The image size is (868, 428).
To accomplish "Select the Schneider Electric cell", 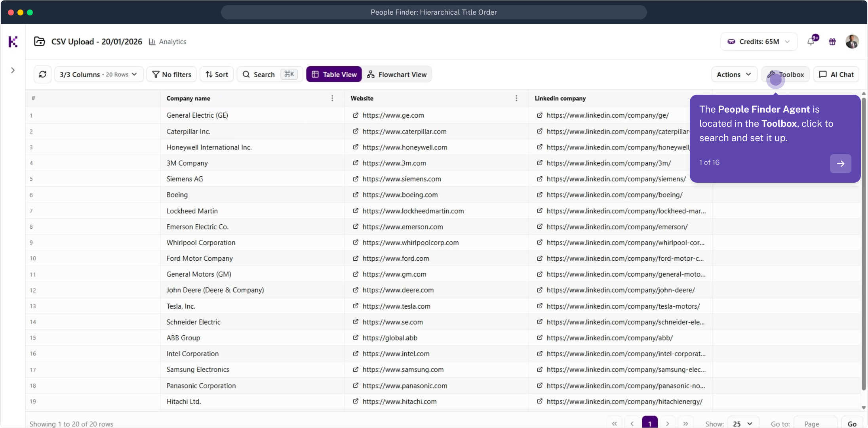I will point(252,322).
